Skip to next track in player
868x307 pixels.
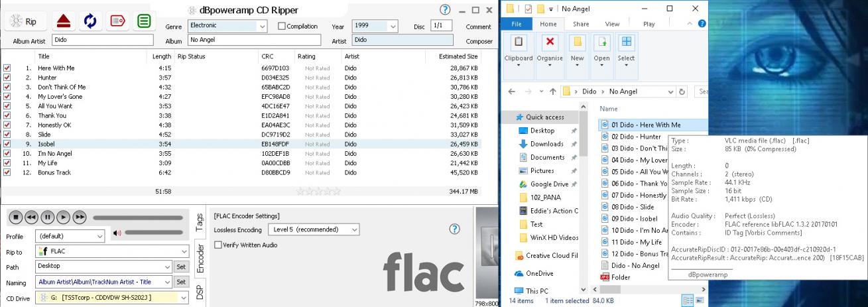pos(80,217)
